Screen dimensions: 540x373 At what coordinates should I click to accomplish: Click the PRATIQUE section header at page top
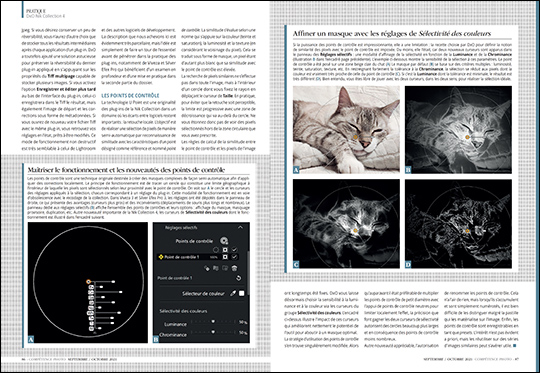(36, 11)
